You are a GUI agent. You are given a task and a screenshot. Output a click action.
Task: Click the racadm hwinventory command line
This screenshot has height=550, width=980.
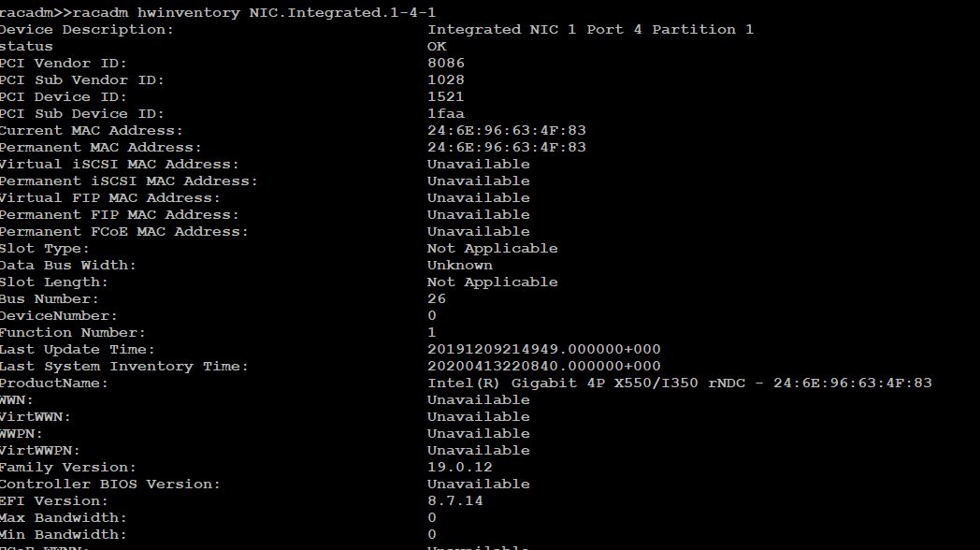(x=218, y=12)
